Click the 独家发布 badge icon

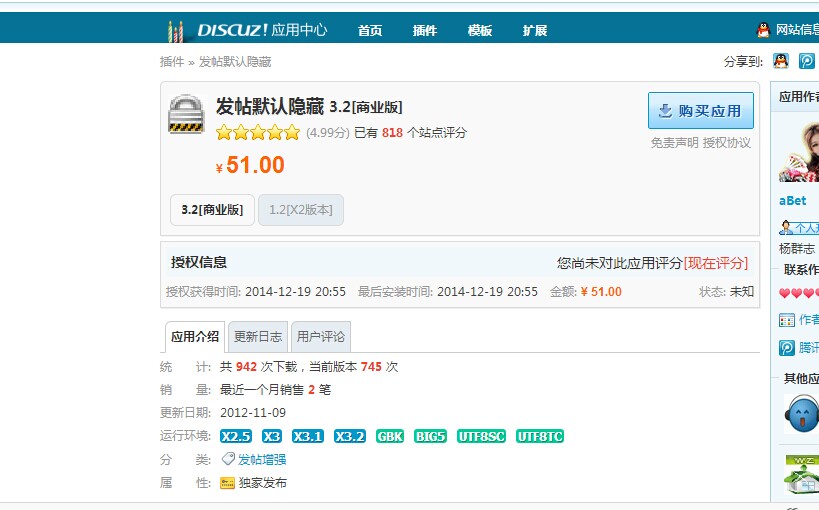[227, 483]
